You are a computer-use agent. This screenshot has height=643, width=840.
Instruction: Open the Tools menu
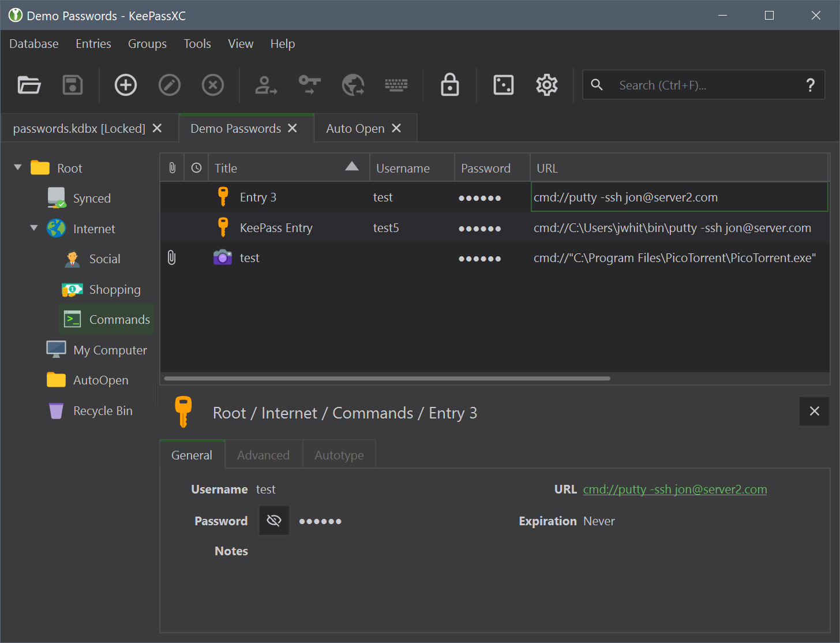click(x=197, y=44)
